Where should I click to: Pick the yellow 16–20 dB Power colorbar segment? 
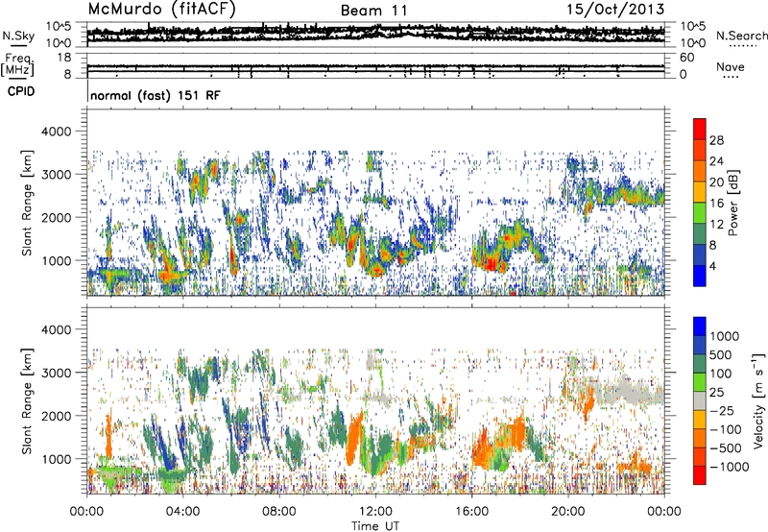[700, 192]
